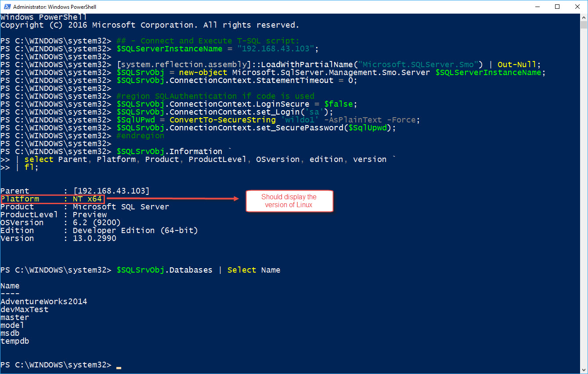Click the scrollbar up arrow
Viewport: 588px width, 374px height.
pos(584,17)
